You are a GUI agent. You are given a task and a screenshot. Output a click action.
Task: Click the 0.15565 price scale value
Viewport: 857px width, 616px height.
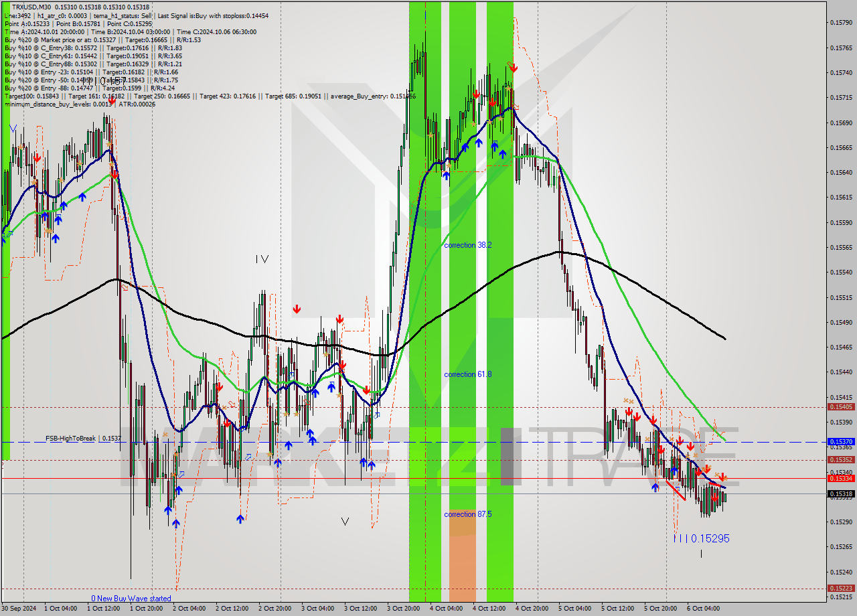841,247
